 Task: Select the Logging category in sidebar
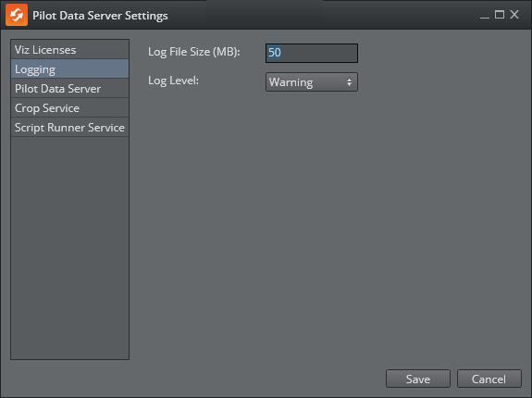point(70,69)
